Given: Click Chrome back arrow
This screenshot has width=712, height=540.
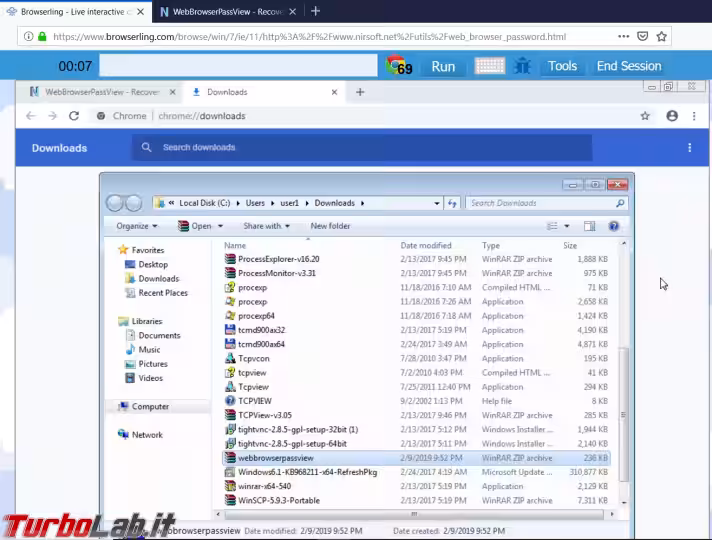Looking at the screenshot, I should click(x=31, y=116).
